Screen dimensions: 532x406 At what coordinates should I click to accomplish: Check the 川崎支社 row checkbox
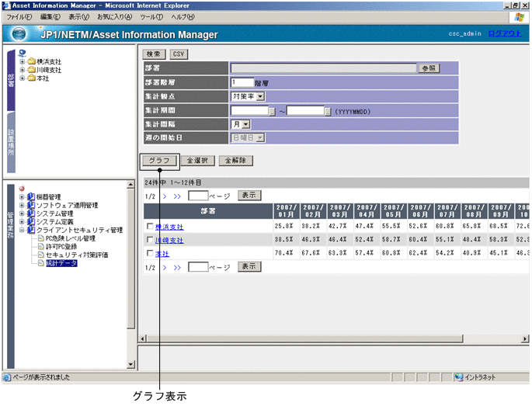coord(150,241)
